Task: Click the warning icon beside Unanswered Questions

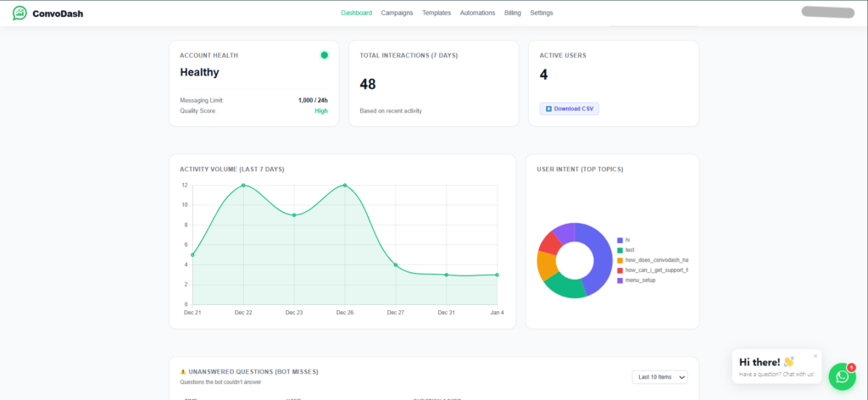Action: click(183, 372)
